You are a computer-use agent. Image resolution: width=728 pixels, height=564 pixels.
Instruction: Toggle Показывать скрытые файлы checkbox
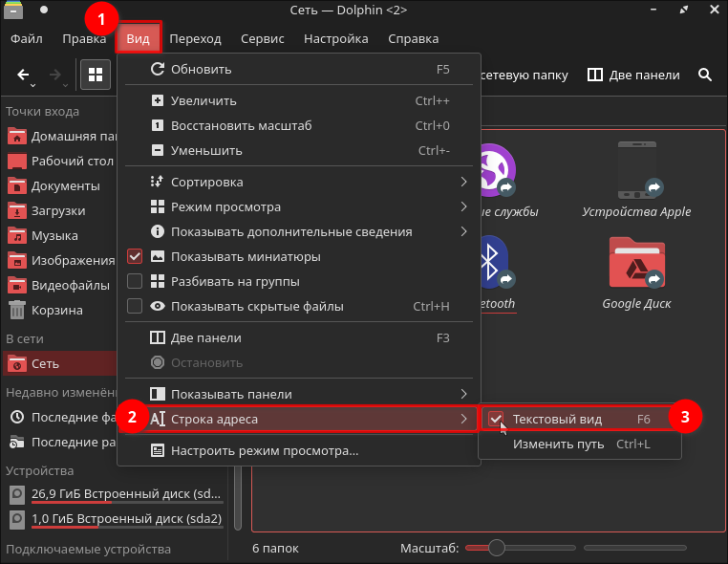135,307
